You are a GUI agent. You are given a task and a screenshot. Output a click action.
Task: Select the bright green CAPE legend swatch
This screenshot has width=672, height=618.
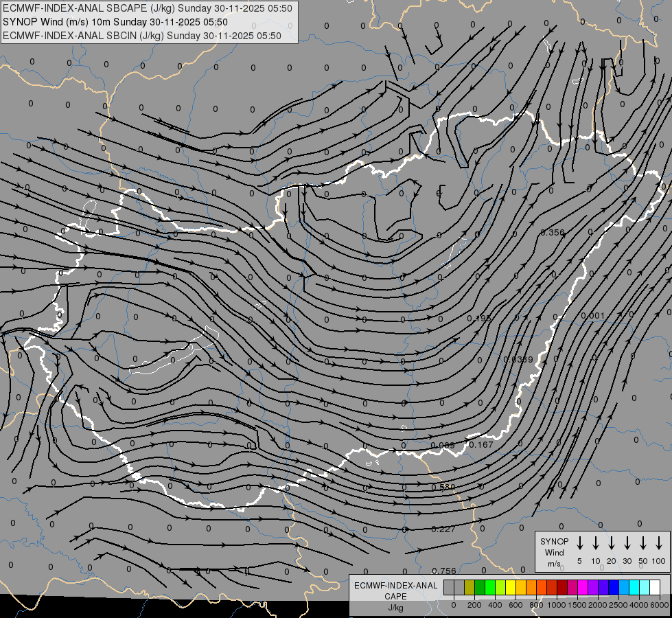tap(490, 587)
